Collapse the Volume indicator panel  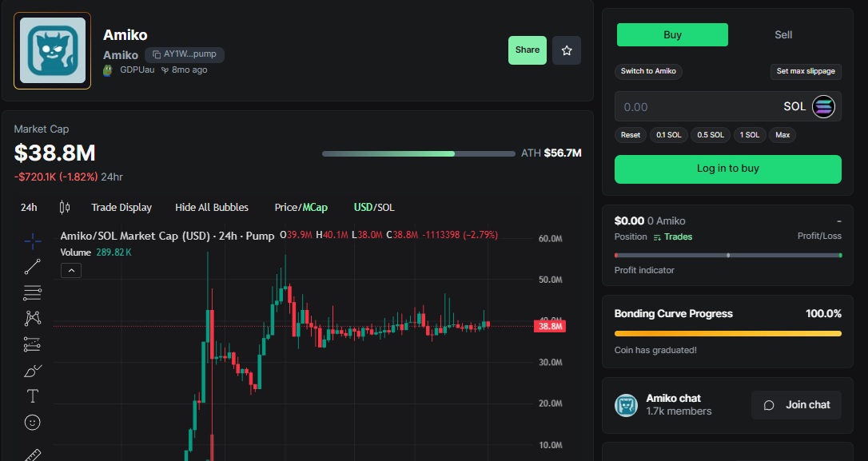71,270
